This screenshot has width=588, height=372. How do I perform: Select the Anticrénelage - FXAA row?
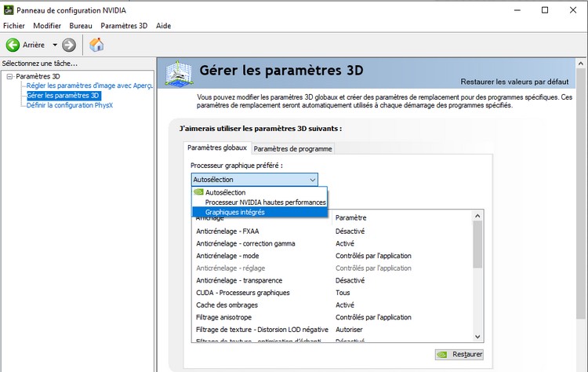coord(332,232)
